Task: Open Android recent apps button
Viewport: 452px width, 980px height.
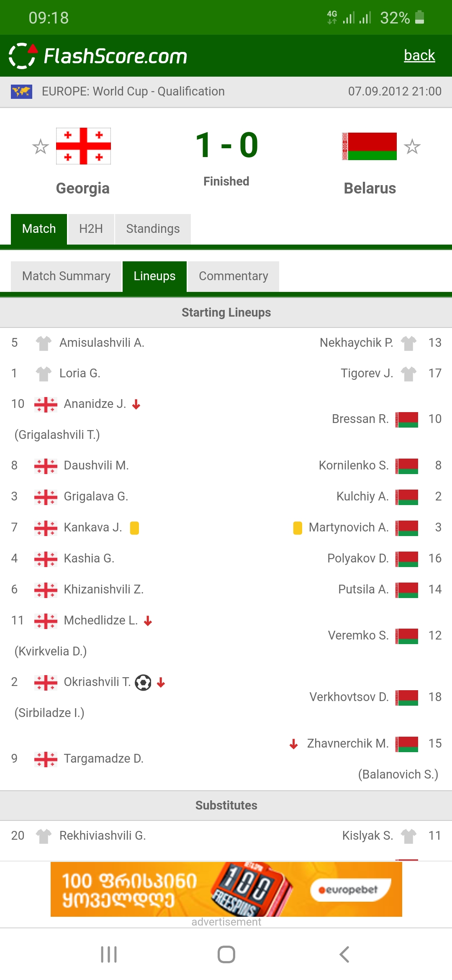Action: tap(109, 954)
